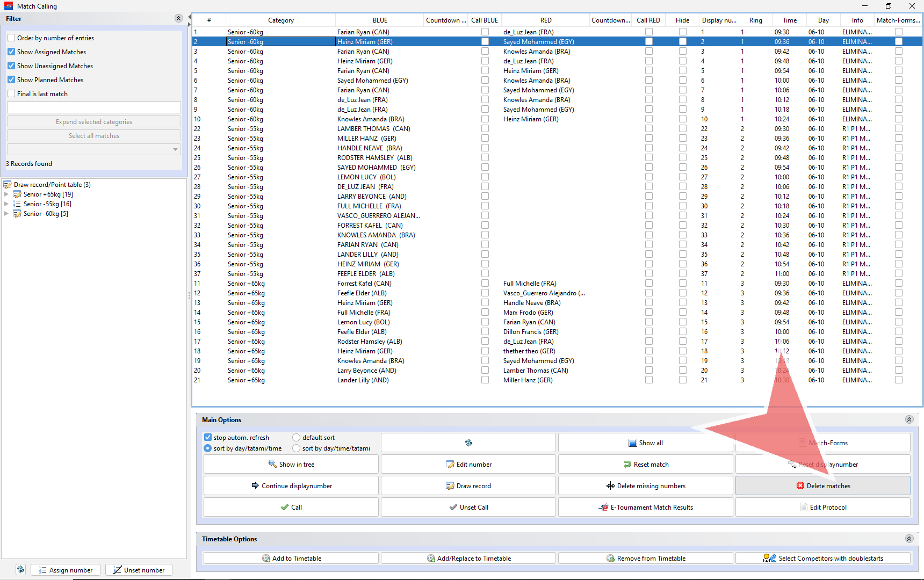924x580 pixels.
Task: Click the Unset number button
Action: point(139,570)
